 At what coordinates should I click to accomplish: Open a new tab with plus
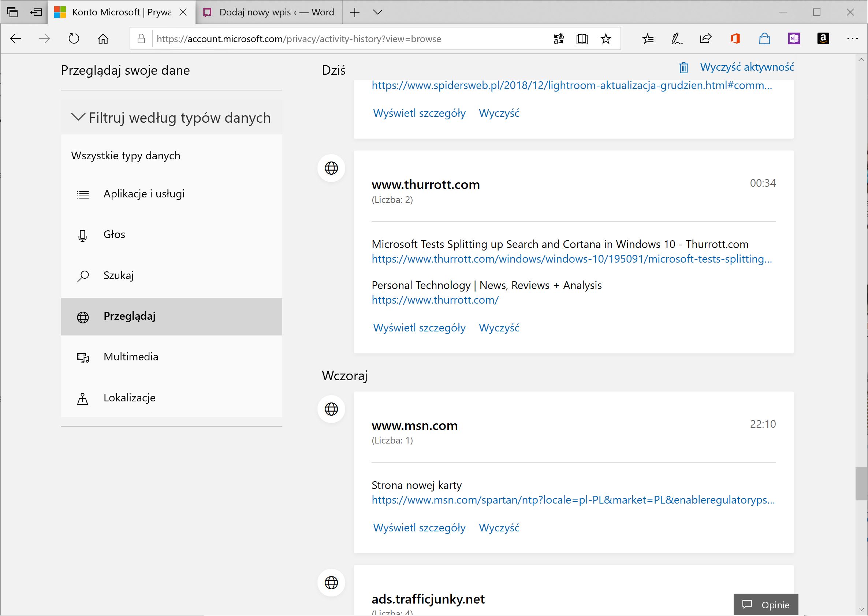(354, 12)
